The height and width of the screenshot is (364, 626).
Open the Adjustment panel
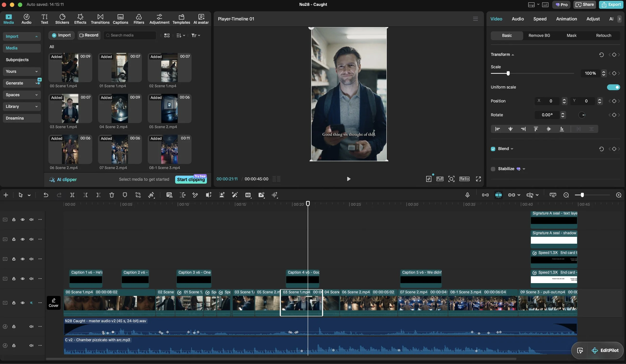point(159,19)
